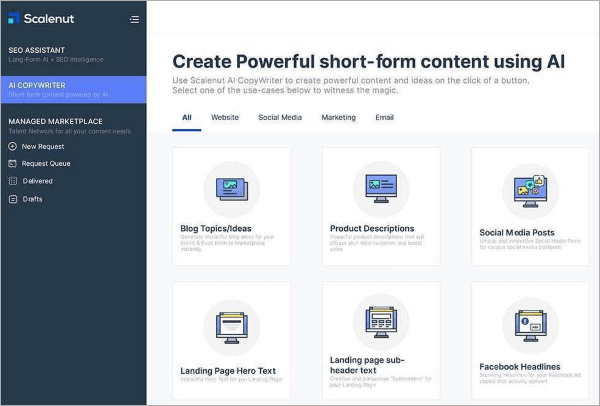The height and width of the screenshot is (406, 600).
Task: Open the Social Media tab
Action: tap(280, 117)
